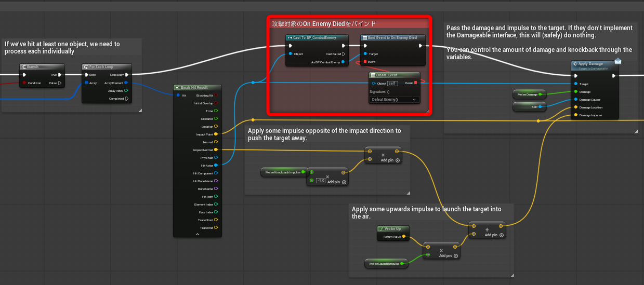Click the Damage Causer input pin

click(575, 100)
